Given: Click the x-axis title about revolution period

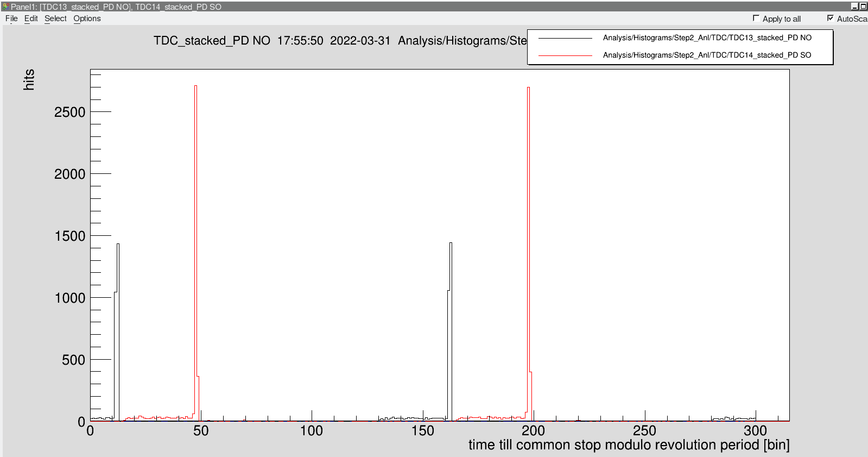Looking at the screenshot, I should point(629,445).
